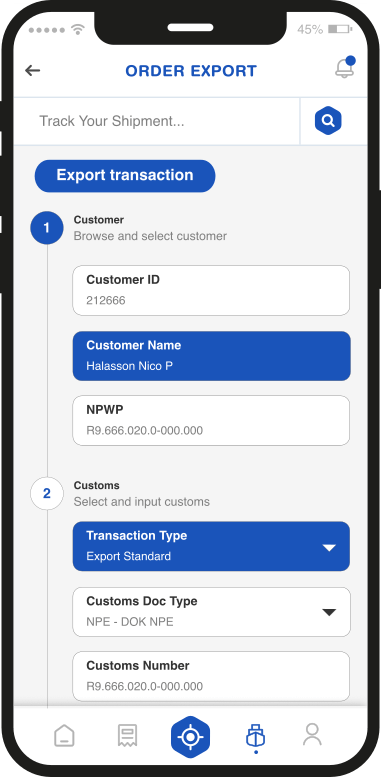Click the Export transaction button
Viewport: 381px width, 777px height.
point(125,176)
